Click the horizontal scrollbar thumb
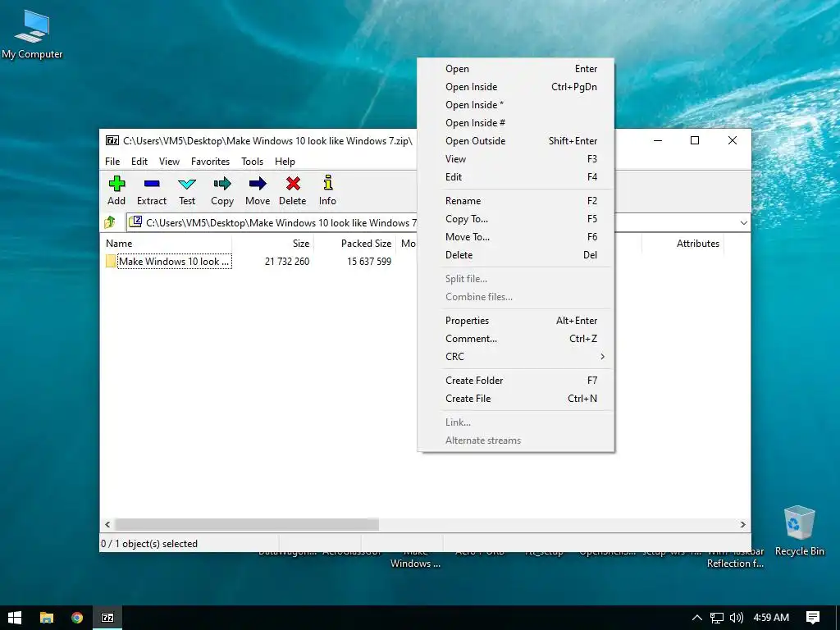Screen dimensions: 840x630 click(247, 524)
